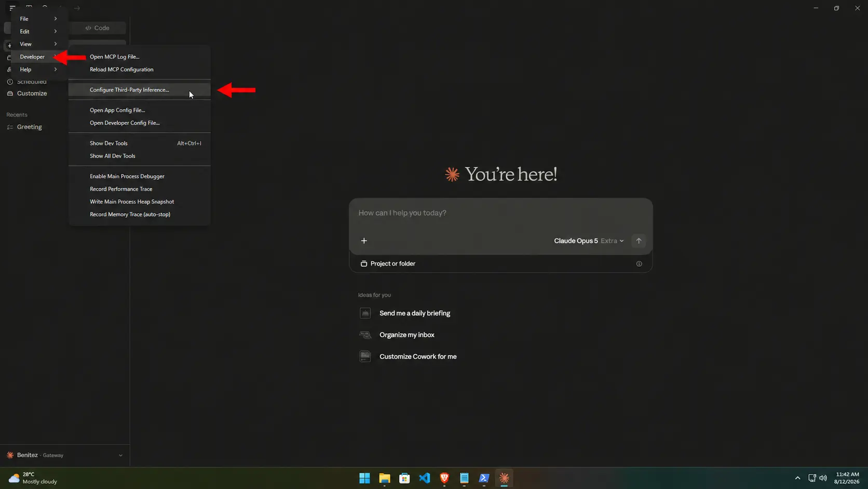
Task: Open Notepad from the taskbar
Action: click(464, 478)
